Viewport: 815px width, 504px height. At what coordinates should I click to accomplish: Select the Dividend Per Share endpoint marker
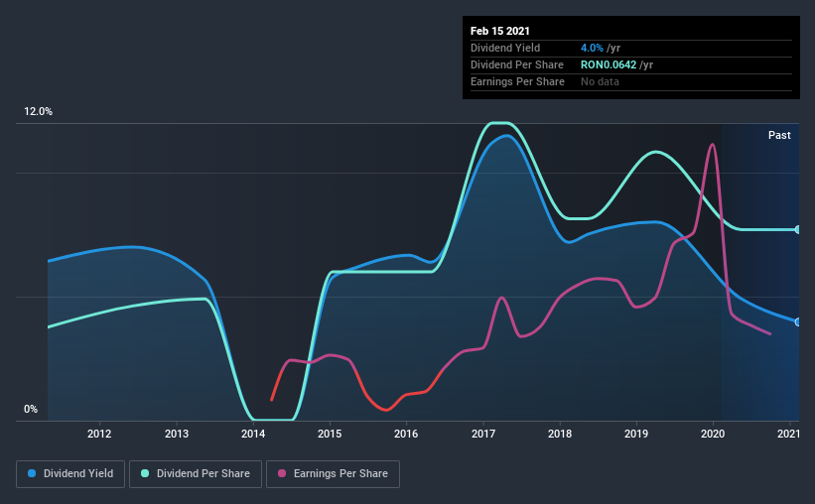[797, 229]
